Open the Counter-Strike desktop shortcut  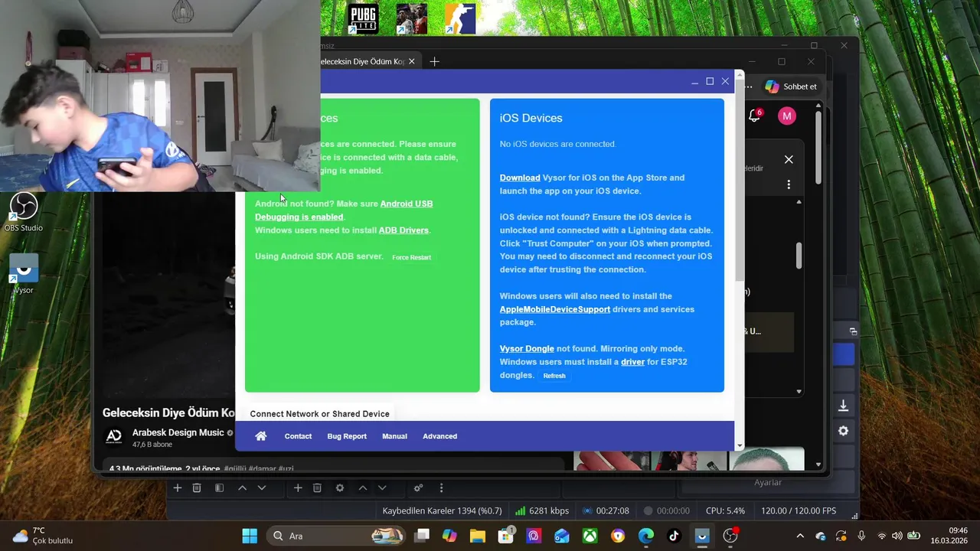(x=460, y=19)
